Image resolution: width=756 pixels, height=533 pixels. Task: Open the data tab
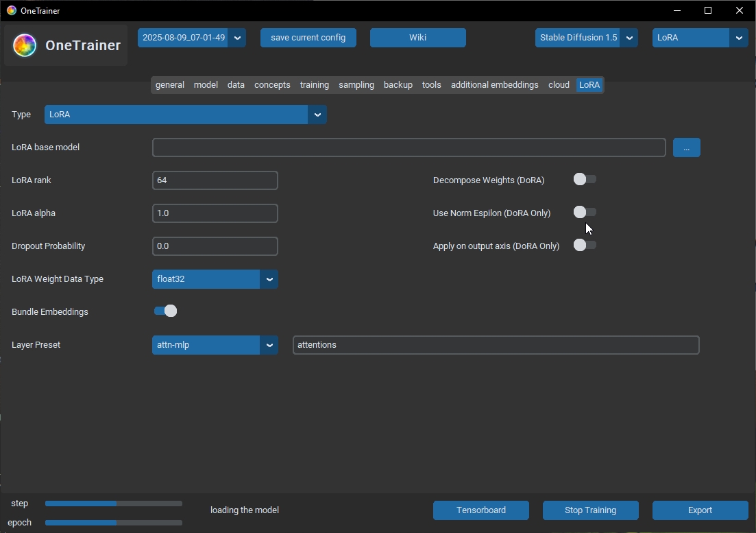[x=236, y=85]
